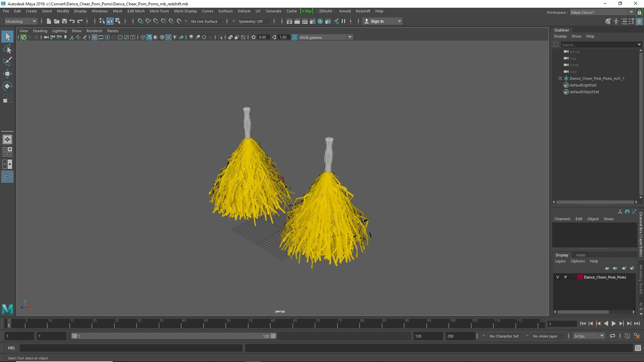The height and width of the screenshot is (362, 644).
Task: Activate the Move tool
Action: [7, 74]
